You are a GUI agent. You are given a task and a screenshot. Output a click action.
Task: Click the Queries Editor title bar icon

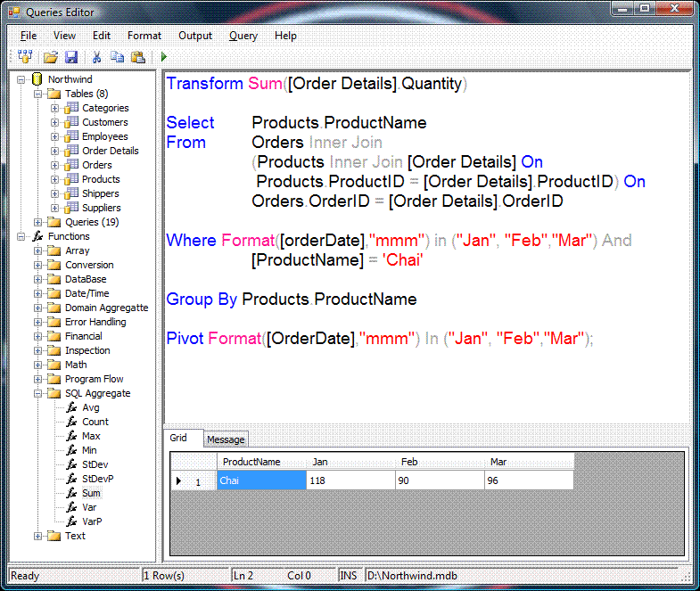(14, 12)
